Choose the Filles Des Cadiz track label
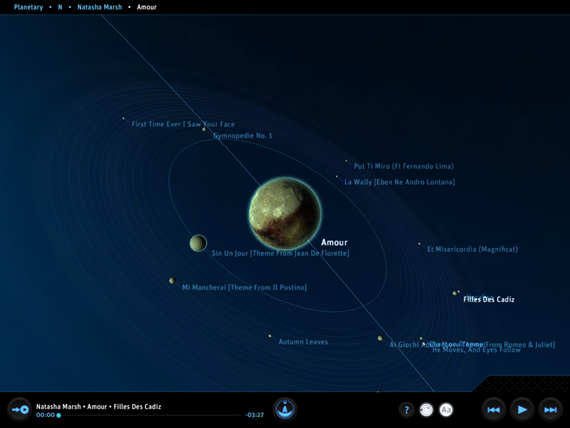Screen dimensions: 570x428 tap(489, 299)
